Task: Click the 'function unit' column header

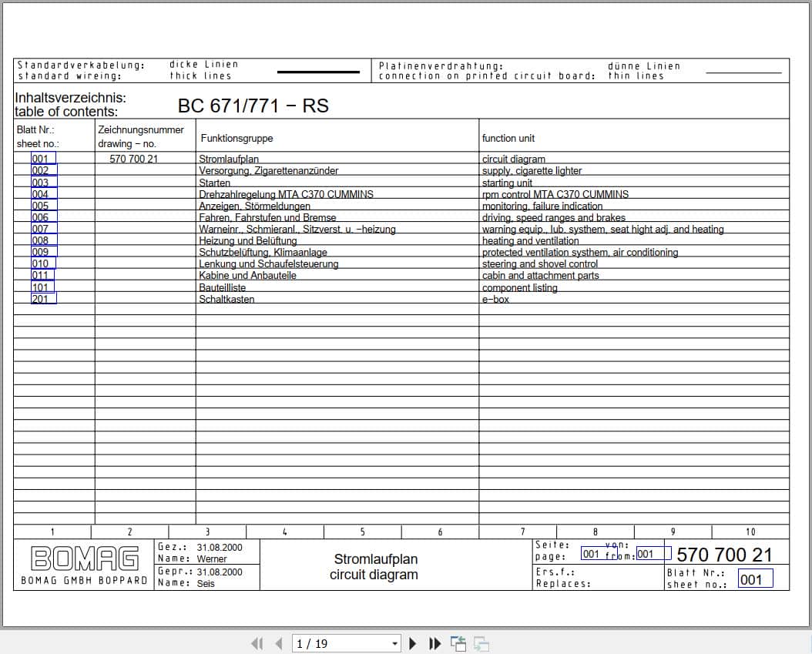Action: [508, 138]
